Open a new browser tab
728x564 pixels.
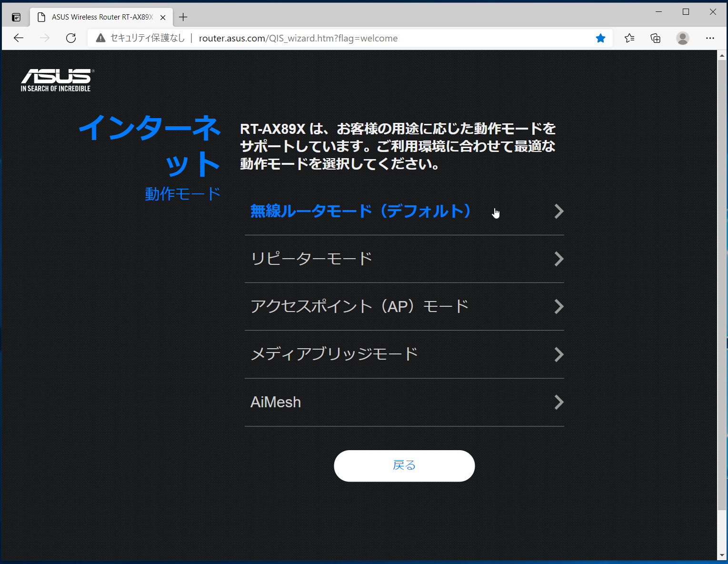click(183, 17)
